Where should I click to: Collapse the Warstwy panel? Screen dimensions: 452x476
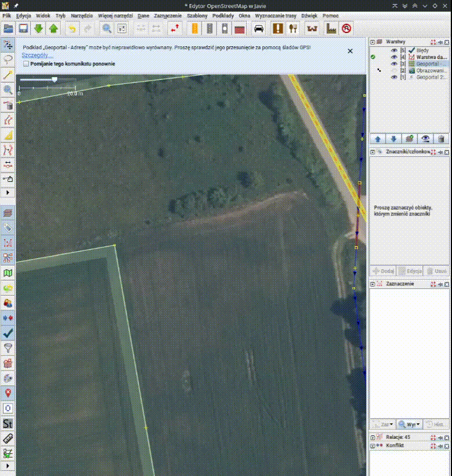coord(373,42)
